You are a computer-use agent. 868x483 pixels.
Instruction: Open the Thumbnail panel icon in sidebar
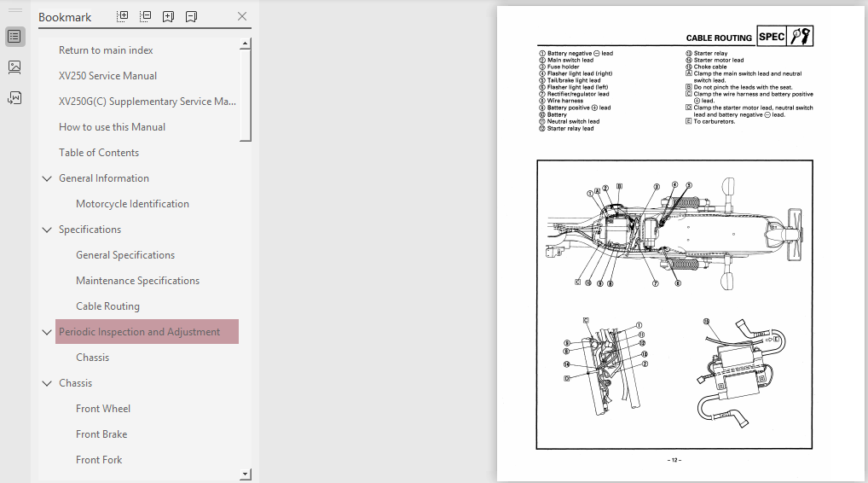pyautogui.click(x=14, y=67)
